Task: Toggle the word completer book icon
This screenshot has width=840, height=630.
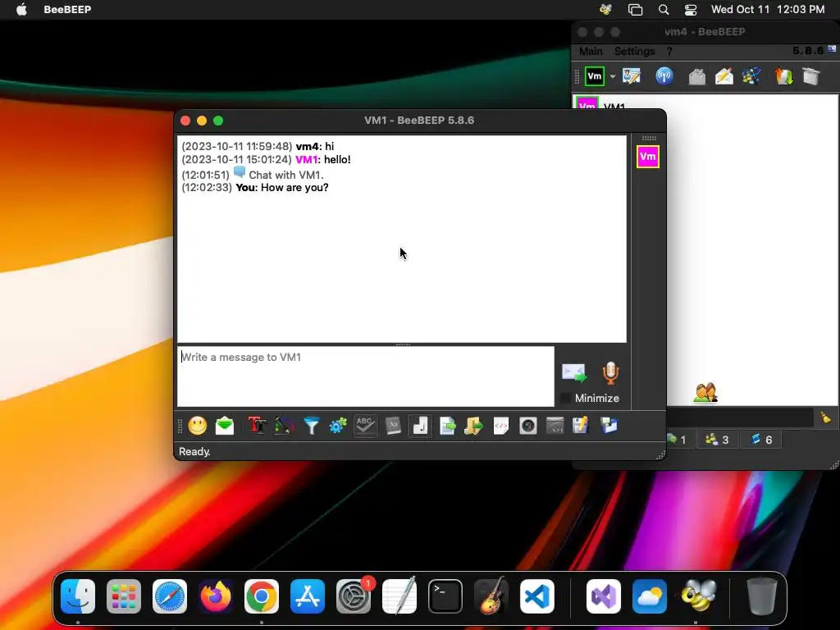Action: click(x=393, y=426)
